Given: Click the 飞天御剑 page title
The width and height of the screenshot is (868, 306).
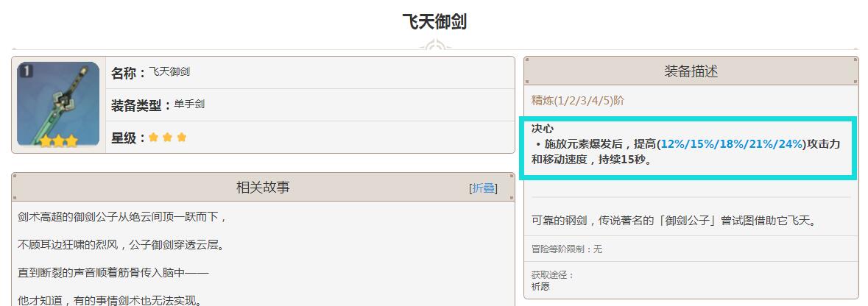Looking at the screenshot, I should pyautogui.click(x=434, y=22).
